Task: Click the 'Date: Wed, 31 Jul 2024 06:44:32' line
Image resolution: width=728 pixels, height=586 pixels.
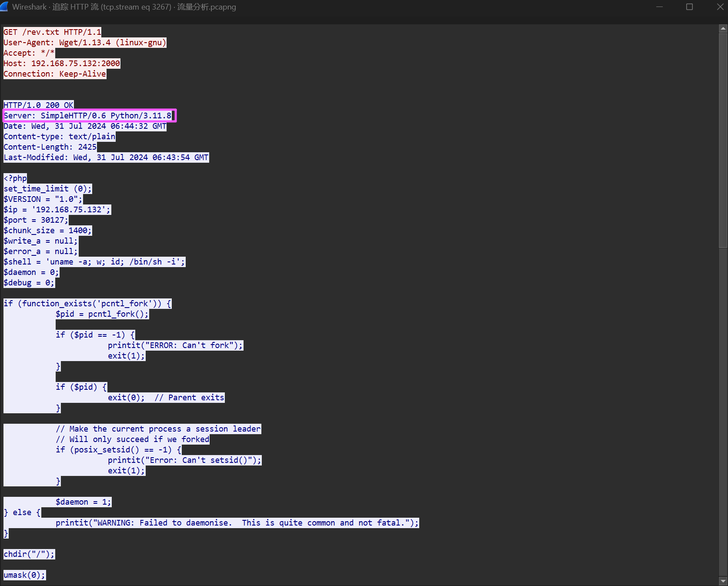Action: [85, 126]
